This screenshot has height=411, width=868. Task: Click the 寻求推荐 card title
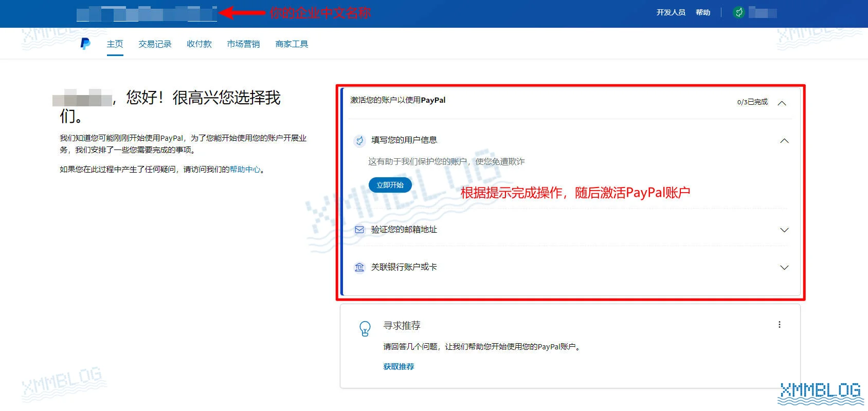(402, 325)
